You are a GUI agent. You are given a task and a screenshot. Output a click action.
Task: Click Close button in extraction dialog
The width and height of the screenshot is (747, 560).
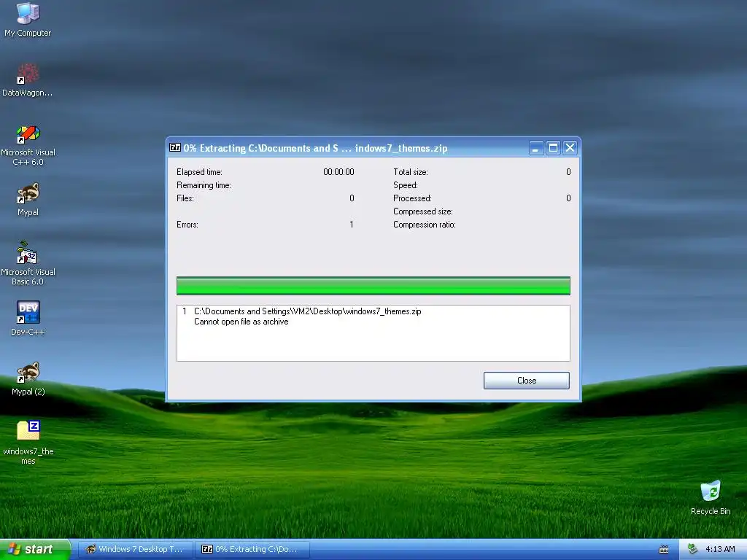[x=527, y=381]
